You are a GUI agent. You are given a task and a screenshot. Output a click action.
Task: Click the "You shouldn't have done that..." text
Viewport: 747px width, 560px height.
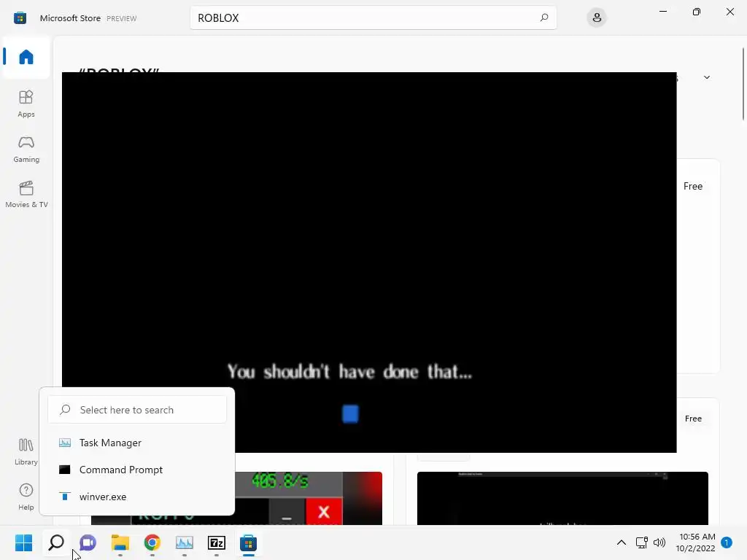tap(349, 371)
